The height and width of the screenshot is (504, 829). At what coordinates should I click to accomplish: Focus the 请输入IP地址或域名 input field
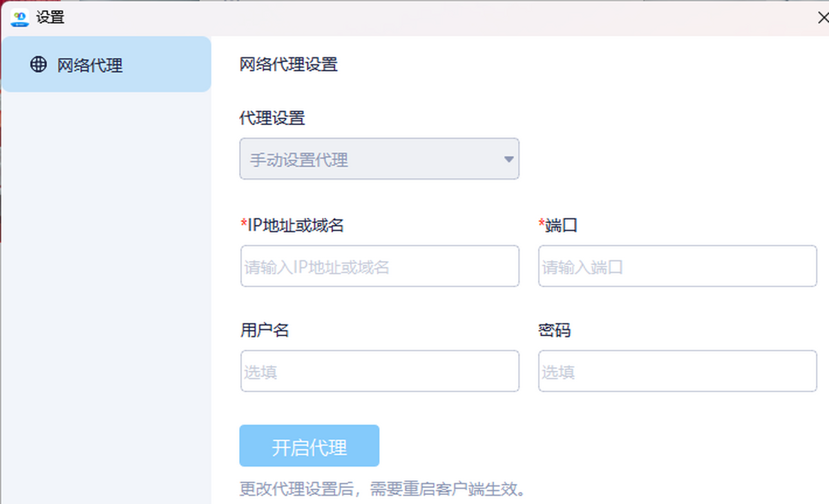click(379, 266)
